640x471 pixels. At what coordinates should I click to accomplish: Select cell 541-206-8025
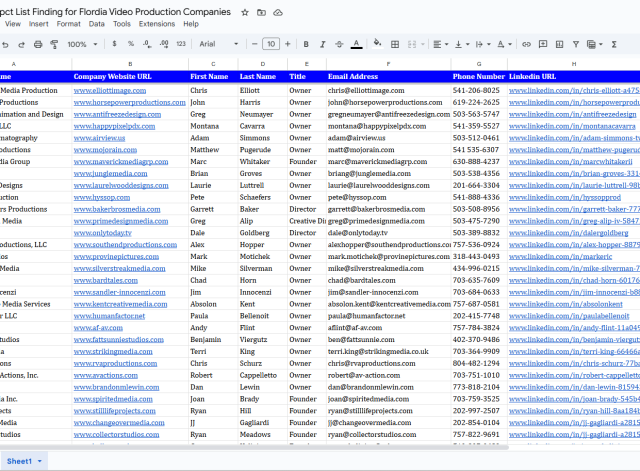coord(479,91)
